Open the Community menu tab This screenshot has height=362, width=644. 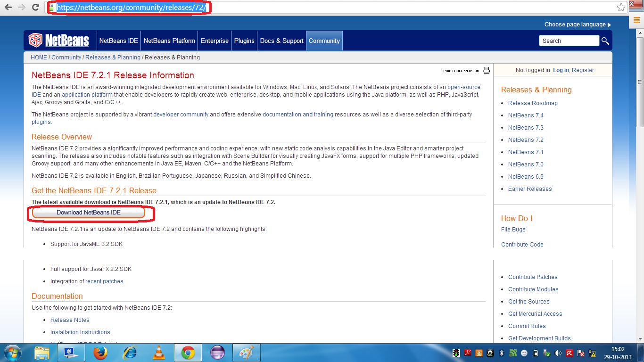324,41
